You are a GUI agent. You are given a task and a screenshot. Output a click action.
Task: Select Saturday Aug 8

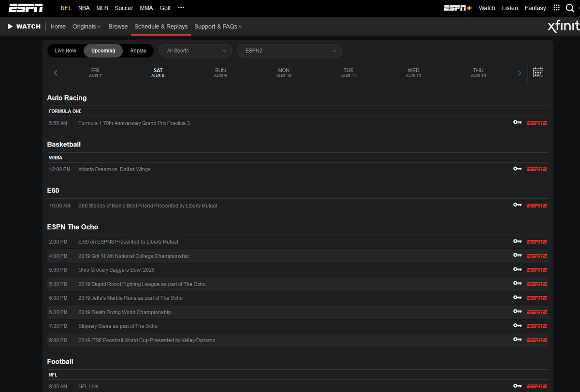158,73
